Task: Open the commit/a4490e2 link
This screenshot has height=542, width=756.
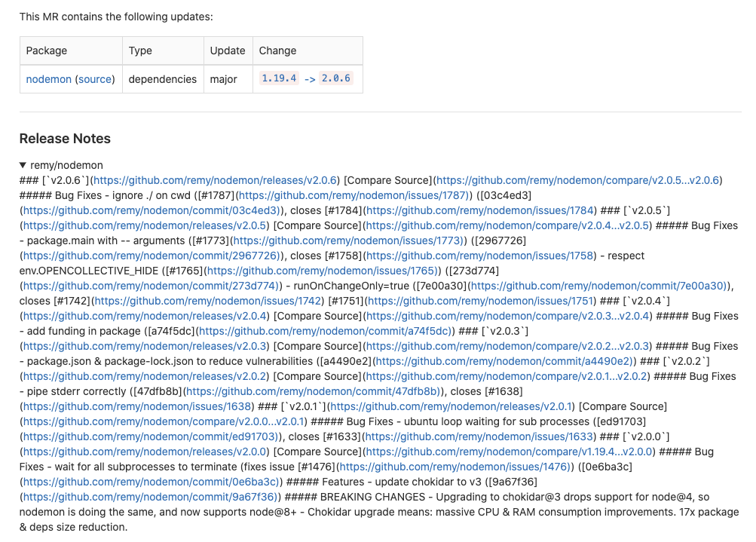Action: [x=503, y=361]
